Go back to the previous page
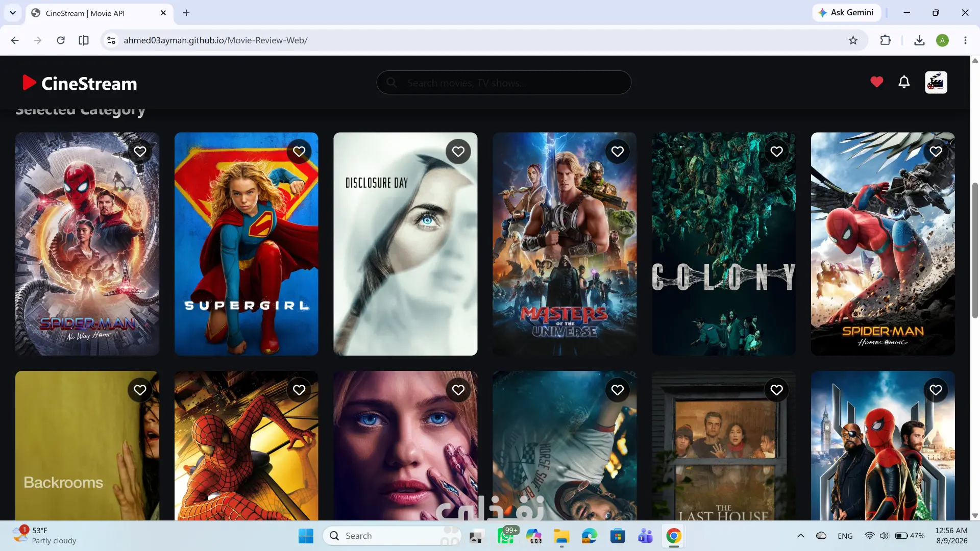Viewport: 980px width, 551px height. (15, 40)
